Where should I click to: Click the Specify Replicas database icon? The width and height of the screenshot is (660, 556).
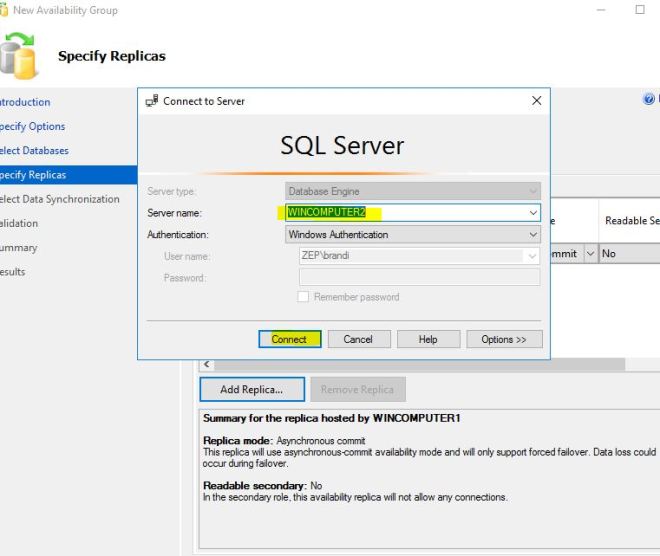18,56
